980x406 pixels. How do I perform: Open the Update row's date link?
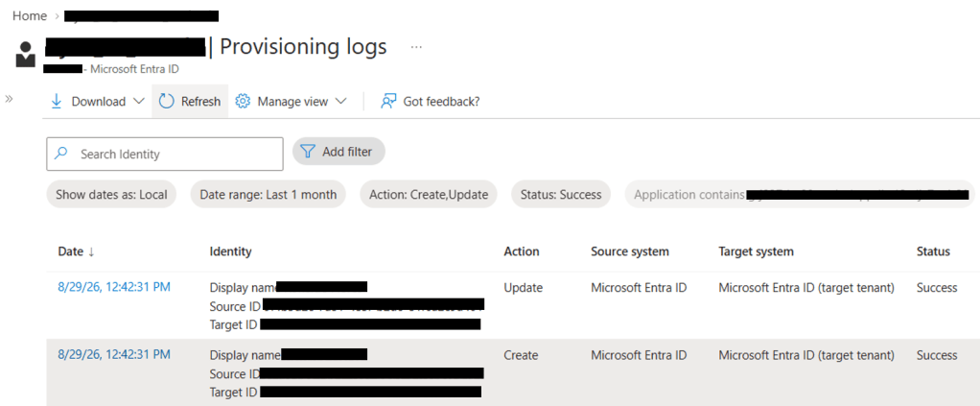(114, 287)
